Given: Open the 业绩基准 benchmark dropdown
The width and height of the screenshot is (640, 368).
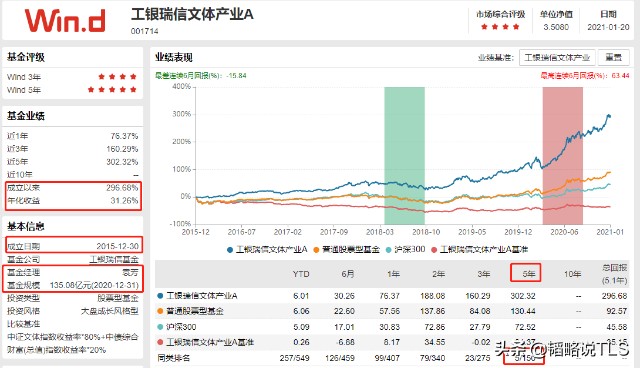Looking at the screenshot, I should tap(557, 58).
